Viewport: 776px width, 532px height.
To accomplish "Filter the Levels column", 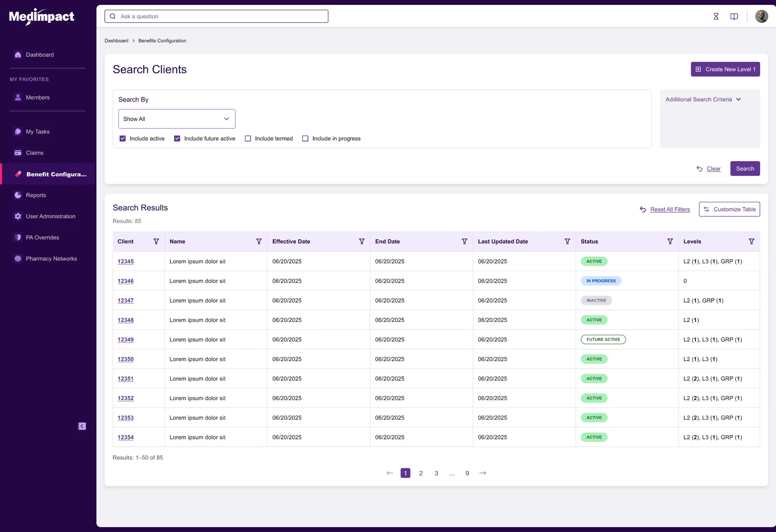I will coord(751,242).
